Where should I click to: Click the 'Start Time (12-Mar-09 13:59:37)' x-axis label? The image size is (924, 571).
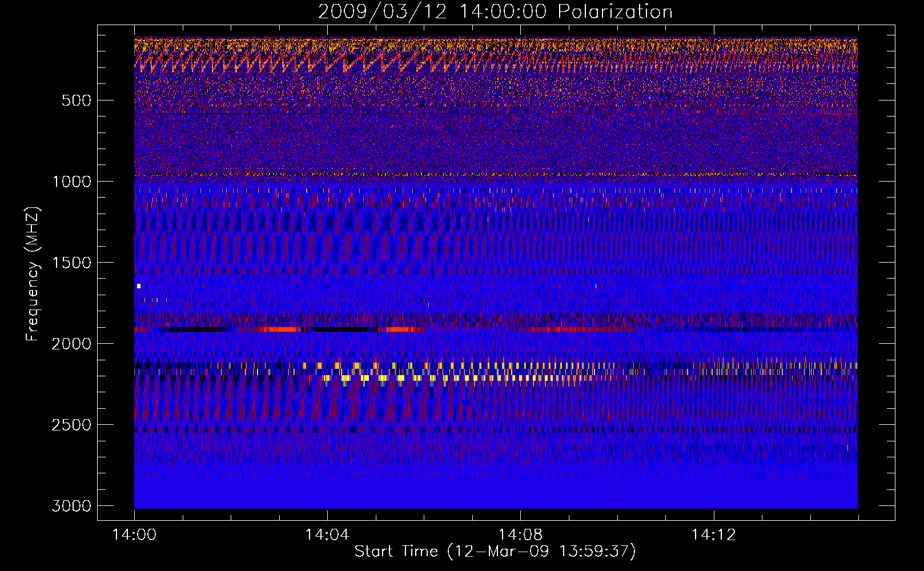coord(495,552)
